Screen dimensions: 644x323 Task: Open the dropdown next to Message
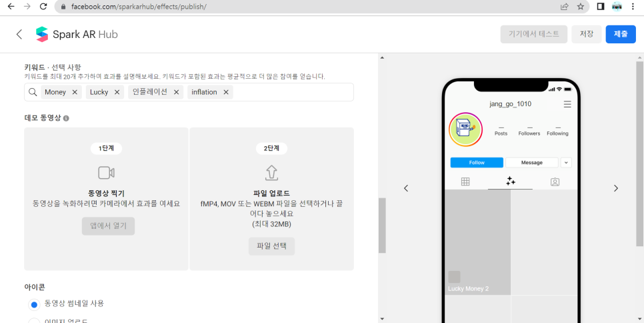tap(566, 163)
